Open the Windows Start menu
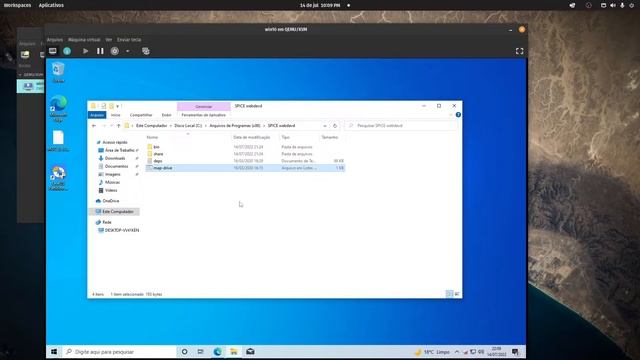Viewport: 640px width, 360px height. tap(54, 351)
